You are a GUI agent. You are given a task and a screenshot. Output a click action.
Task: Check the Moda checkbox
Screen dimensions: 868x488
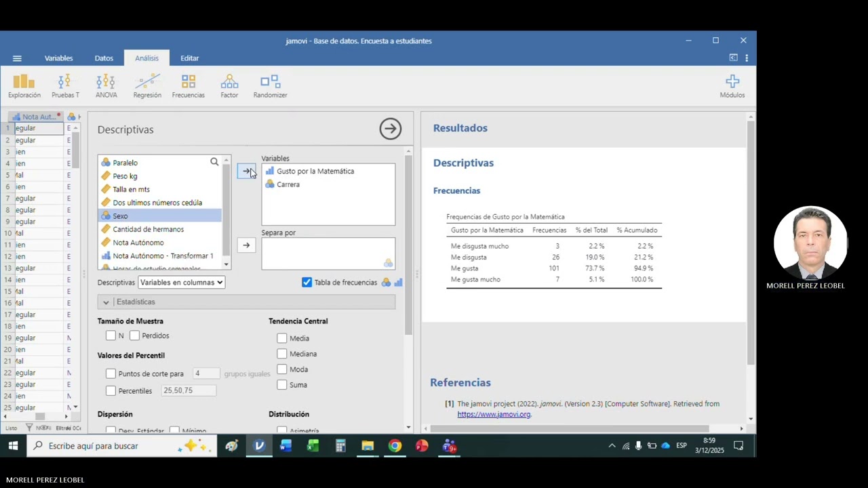point(282,369)
